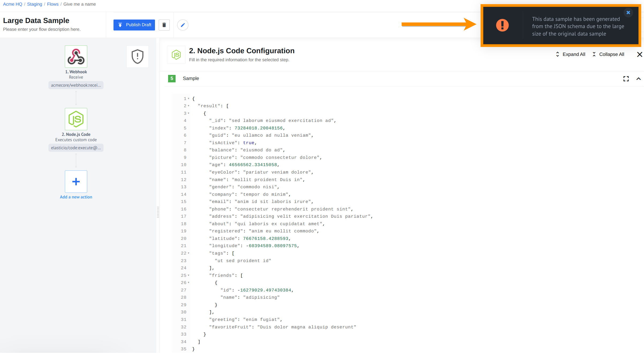Collapse the tags array fold arrow

click(x=189, y=253)
